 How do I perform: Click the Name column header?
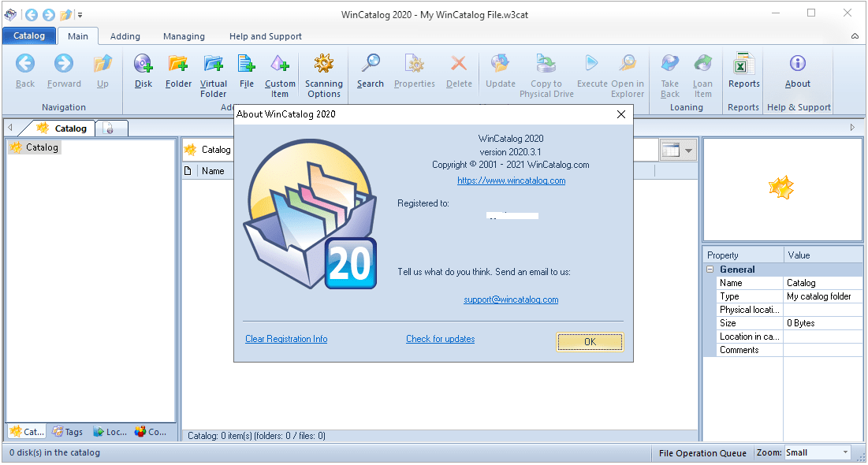213,171
